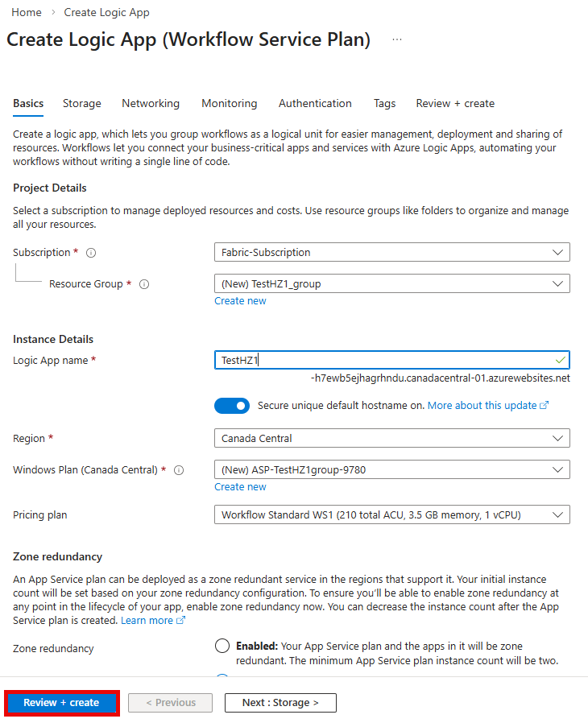Click Create new under Resource Group
Image resolution: width=588 pixels, height=723 pixels.
240,300
